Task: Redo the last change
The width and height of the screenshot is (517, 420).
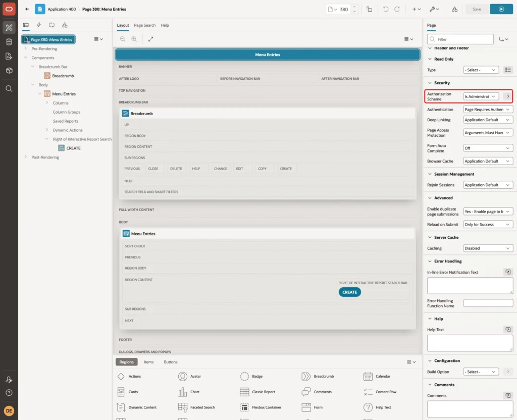Action: pos(397,9)
